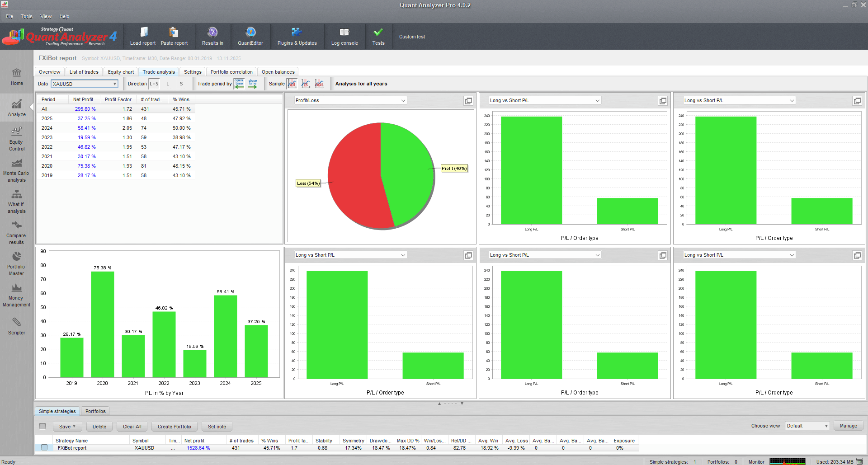This screenshot has width=868, height=465.
Task: Open the Tools menu
Action: [x=27, y=16]
